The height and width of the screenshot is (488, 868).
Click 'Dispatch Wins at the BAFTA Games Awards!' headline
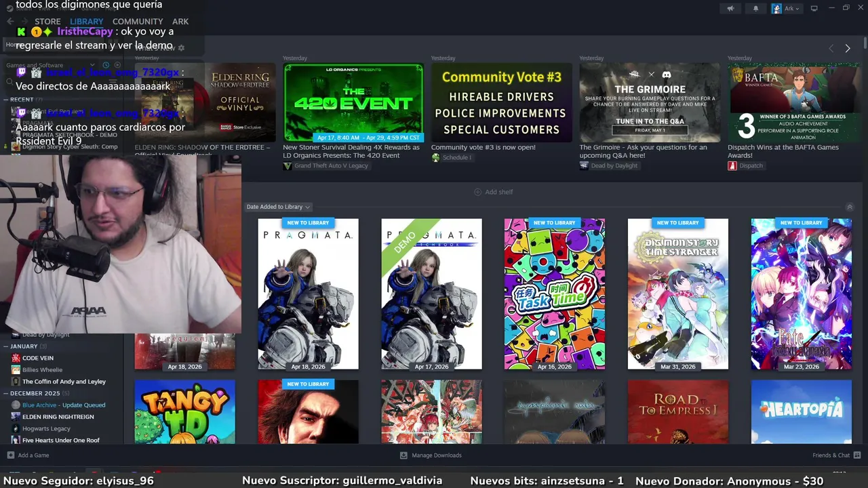pos(783,151)
